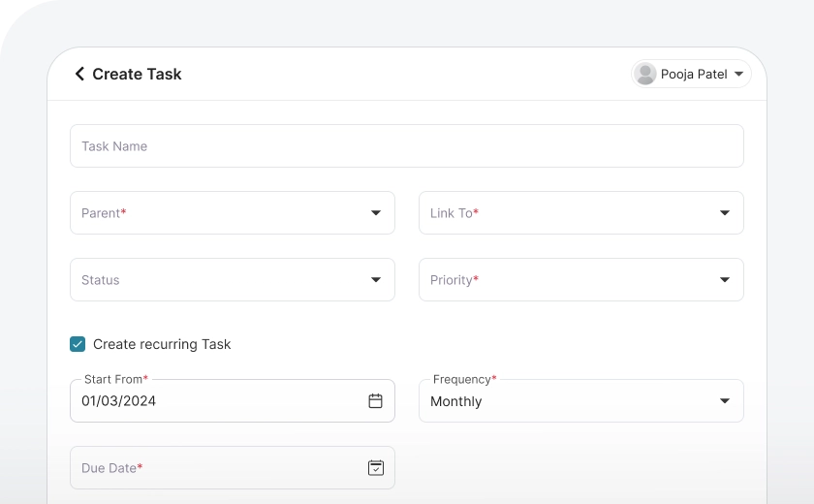
Task: Click the Parent field dropdown arrow
Action: [x=375, y=213]
